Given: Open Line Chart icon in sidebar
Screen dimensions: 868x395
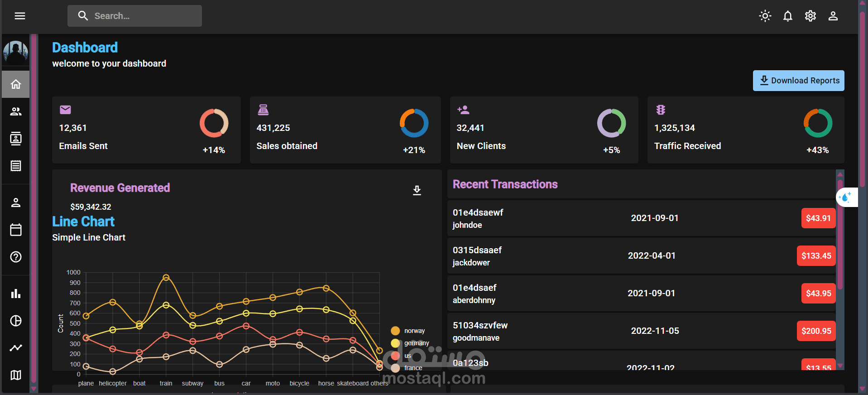Looking at the screenshot, I should tap(16, 348).
